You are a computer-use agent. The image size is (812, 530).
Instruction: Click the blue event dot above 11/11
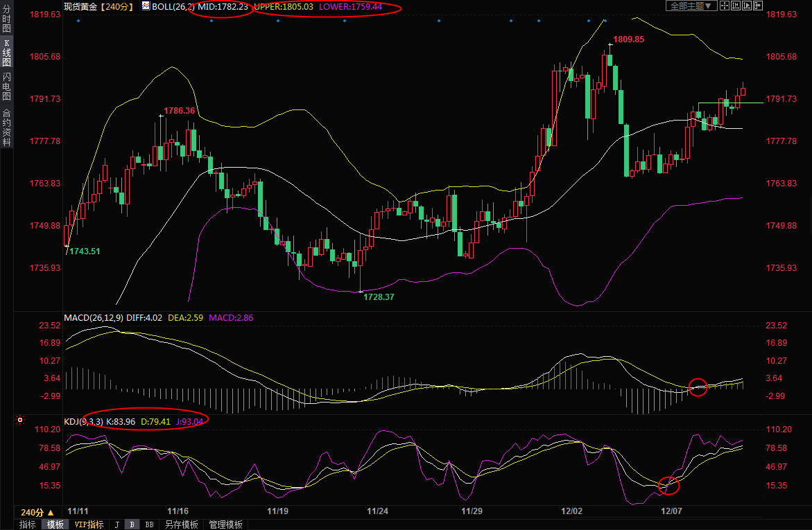click(78, 21)
